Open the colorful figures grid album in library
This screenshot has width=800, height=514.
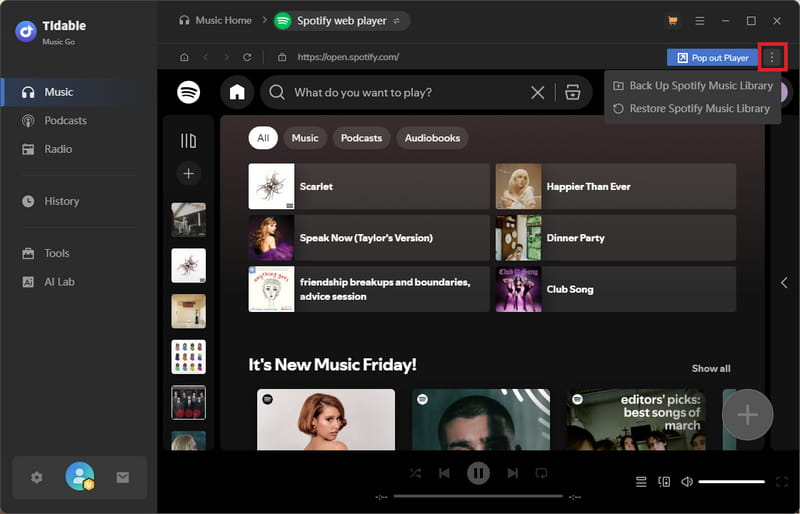click(x=188, y=357)
